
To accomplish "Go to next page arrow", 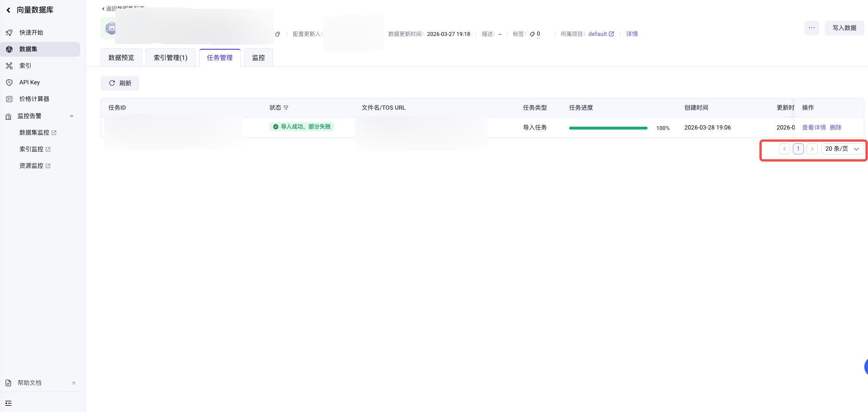I will [x=812, y=149].
